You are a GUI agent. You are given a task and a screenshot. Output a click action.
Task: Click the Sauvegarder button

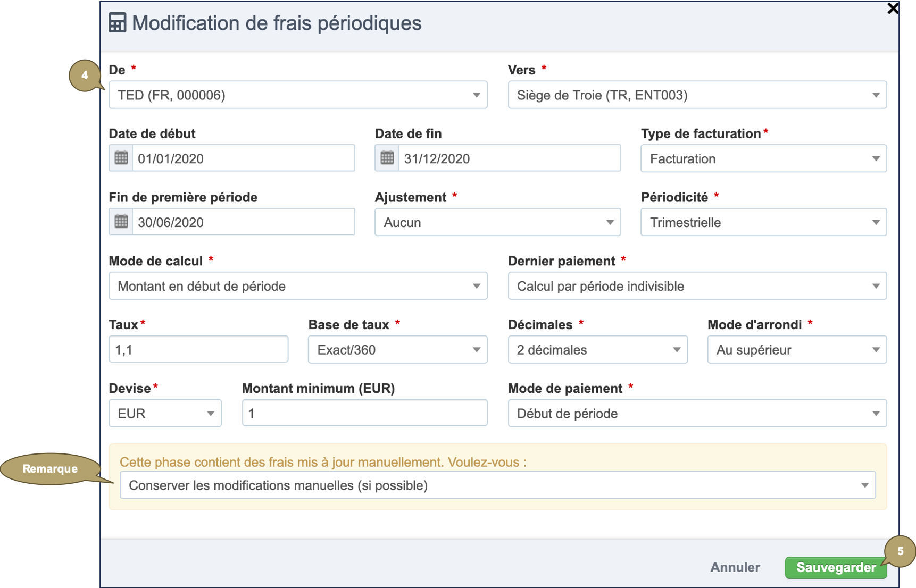(x=836, y=567)
